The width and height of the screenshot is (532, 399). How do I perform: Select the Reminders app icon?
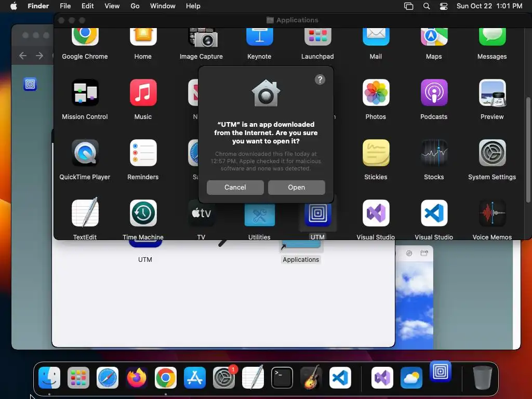(143, 153)
